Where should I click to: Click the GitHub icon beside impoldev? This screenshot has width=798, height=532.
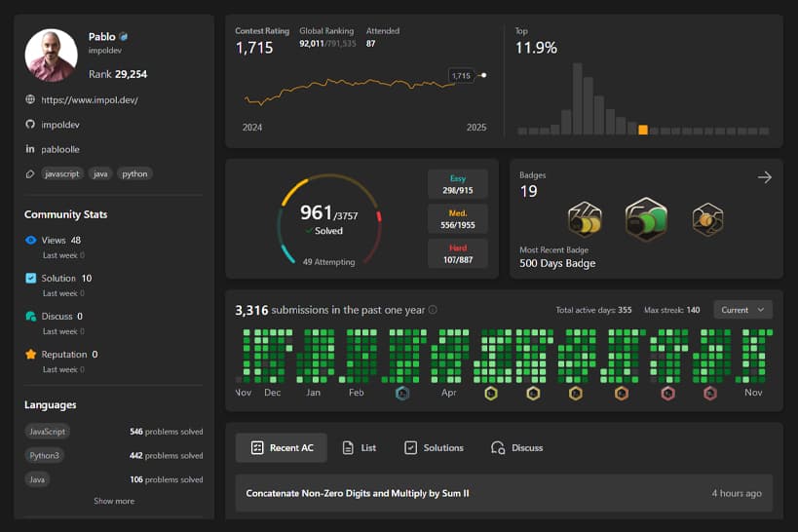(x=30, y=125)
